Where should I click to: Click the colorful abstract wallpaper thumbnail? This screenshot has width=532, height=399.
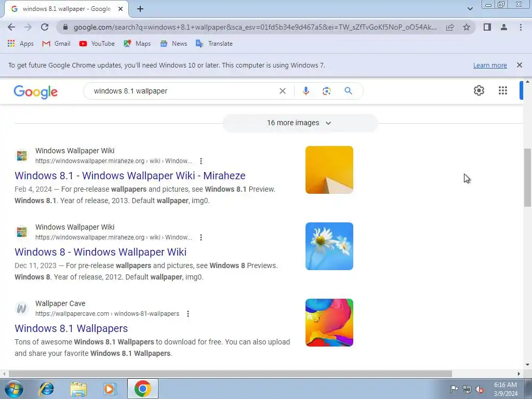click(x=329, y=322)
